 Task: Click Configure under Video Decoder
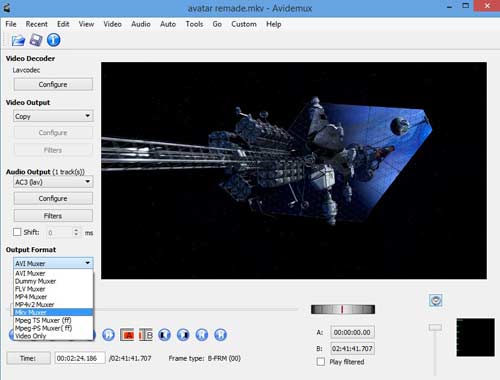pos(53,84)
